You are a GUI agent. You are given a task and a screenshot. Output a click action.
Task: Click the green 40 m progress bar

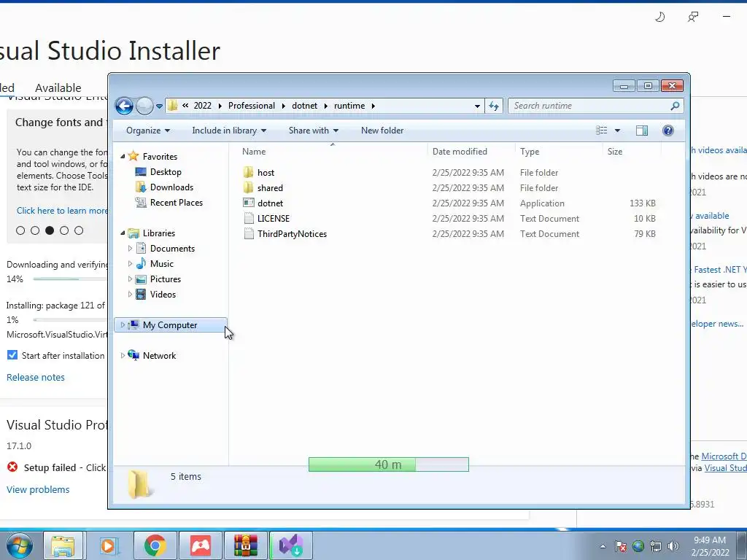point(388,464)
